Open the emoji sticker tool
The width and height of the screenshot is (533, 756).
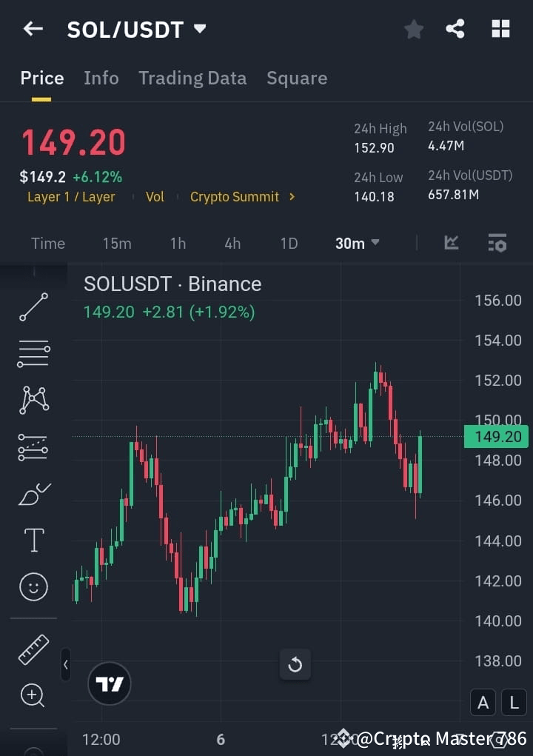coord(33,586)
